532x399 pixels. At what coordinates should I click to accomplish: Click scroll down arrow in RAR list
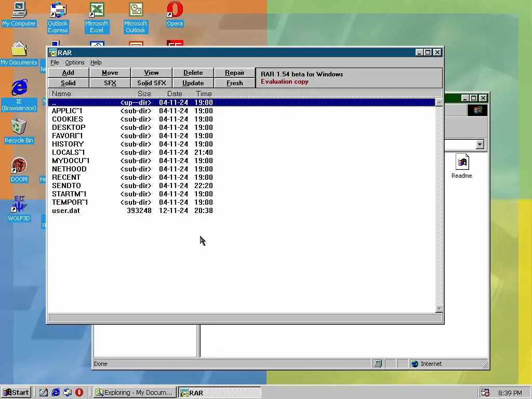click(439, 309)
